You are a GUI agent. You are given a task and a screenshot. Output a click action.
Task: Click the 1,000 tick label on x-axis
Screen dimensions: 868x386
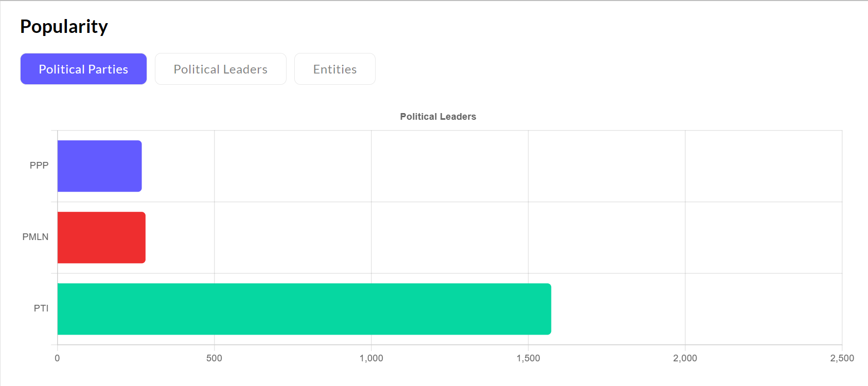[x=371, y=358]
